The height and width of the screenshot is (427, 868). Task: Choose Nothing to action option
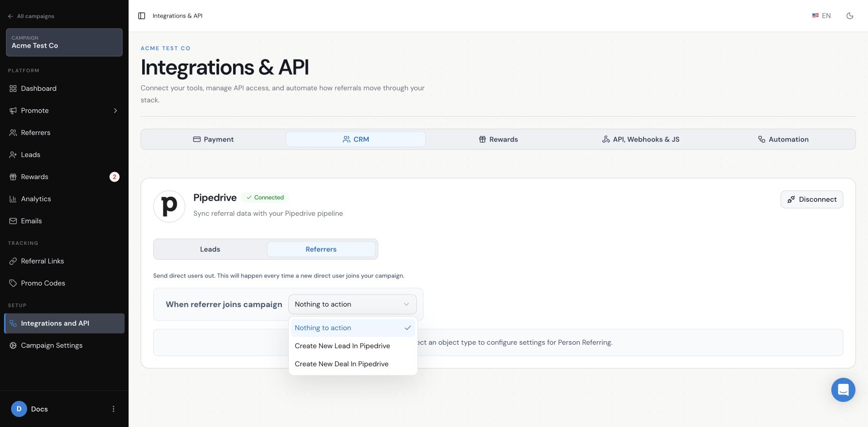(x=353, y=328)
